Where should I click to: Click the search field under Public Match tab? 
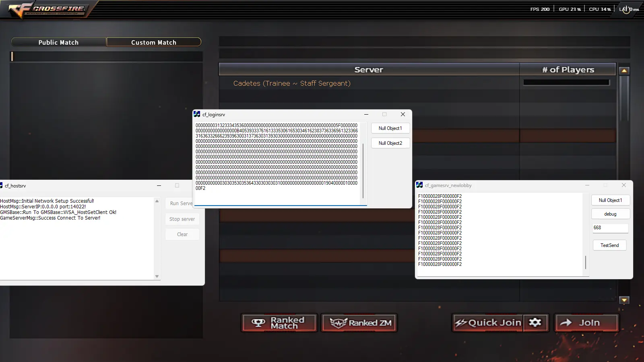pos(106,57)
